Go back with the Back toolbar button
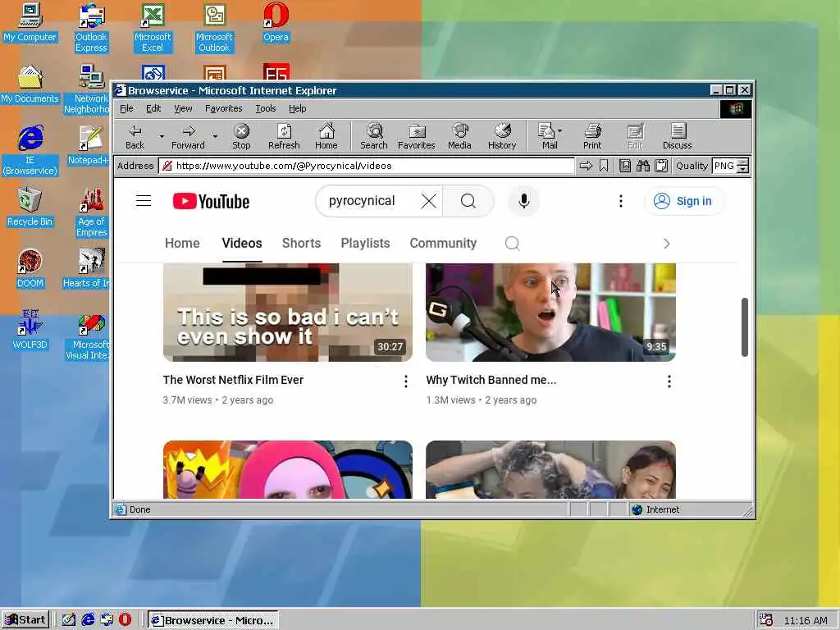The width and height of the screenshot is (840, 630). click(x=135, y=137)
